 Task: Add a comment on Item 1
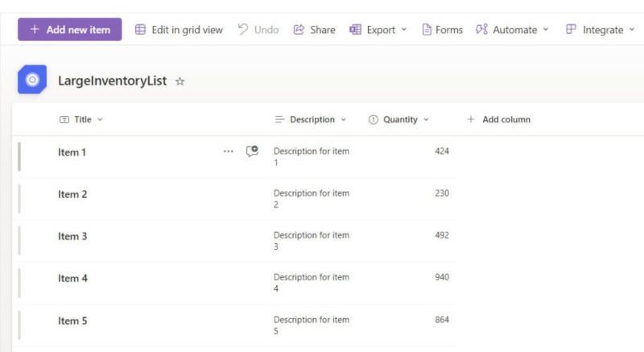point(252,151)
